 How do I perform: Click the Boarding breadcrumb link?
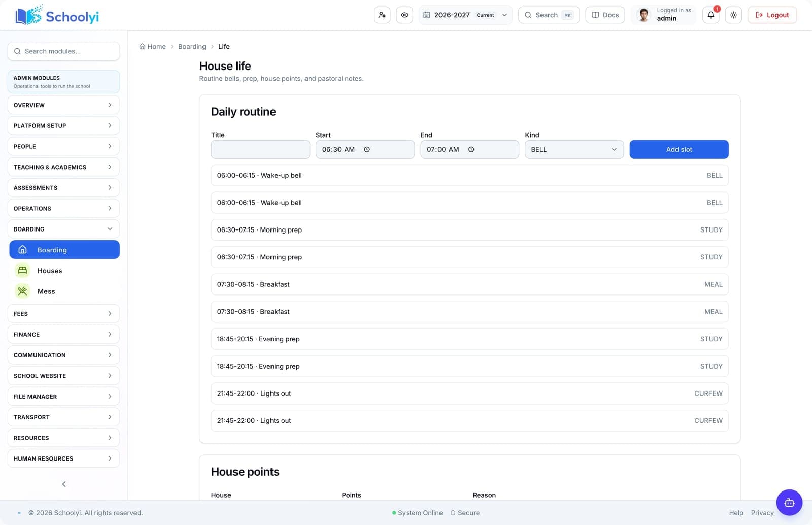[192, 47]
